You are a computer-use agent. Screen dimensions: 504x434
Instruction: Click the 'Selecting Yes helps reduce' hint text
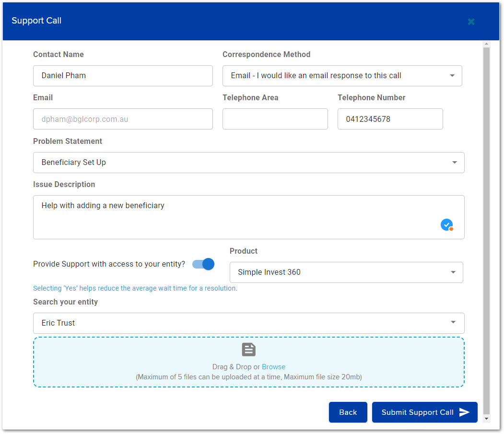pyautogui.click(x=135, y=288)
